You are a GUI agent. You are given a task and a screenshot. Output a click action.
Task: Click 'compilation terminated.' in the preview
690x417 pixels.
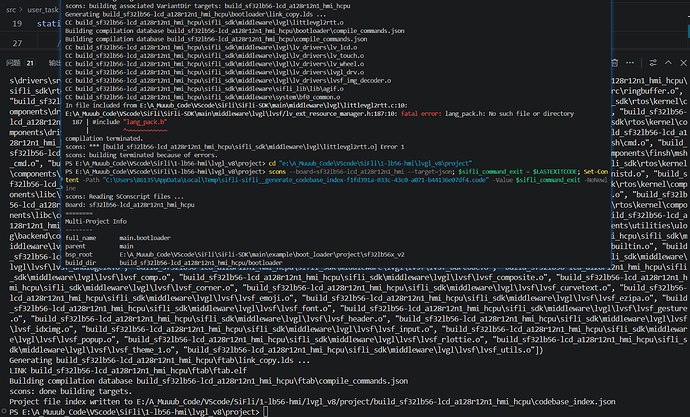(x=104, y=139)
